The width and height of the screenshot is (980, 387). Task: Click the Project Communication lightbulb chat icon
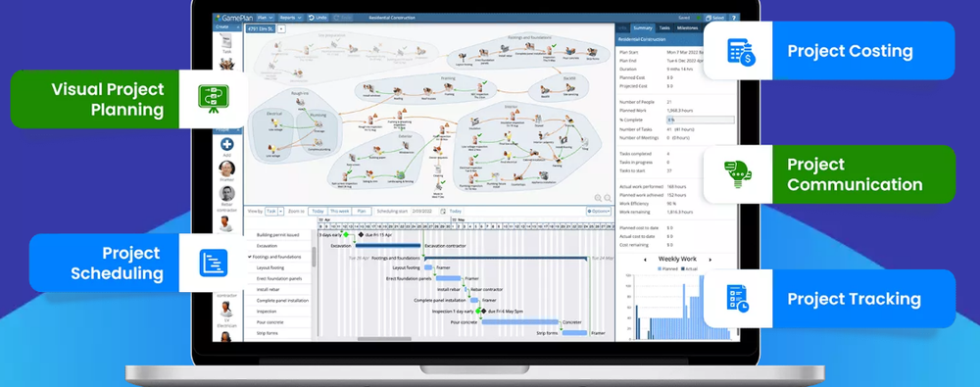pos(738,174)
